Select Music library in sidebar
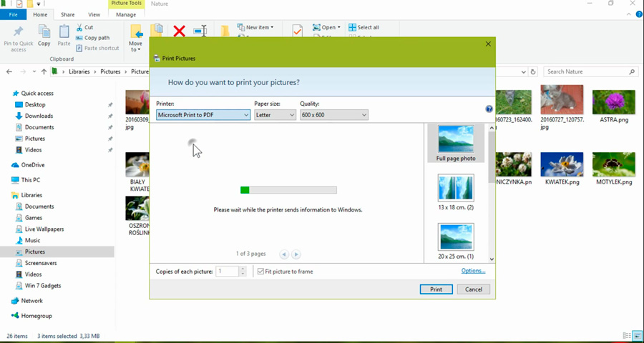This screenshot has height=343, width=644. pos(32,240)
